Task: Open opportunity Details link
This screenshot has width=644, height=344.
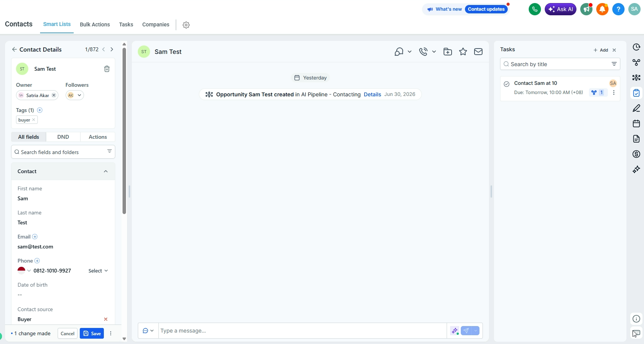Action: coord(372,94)
